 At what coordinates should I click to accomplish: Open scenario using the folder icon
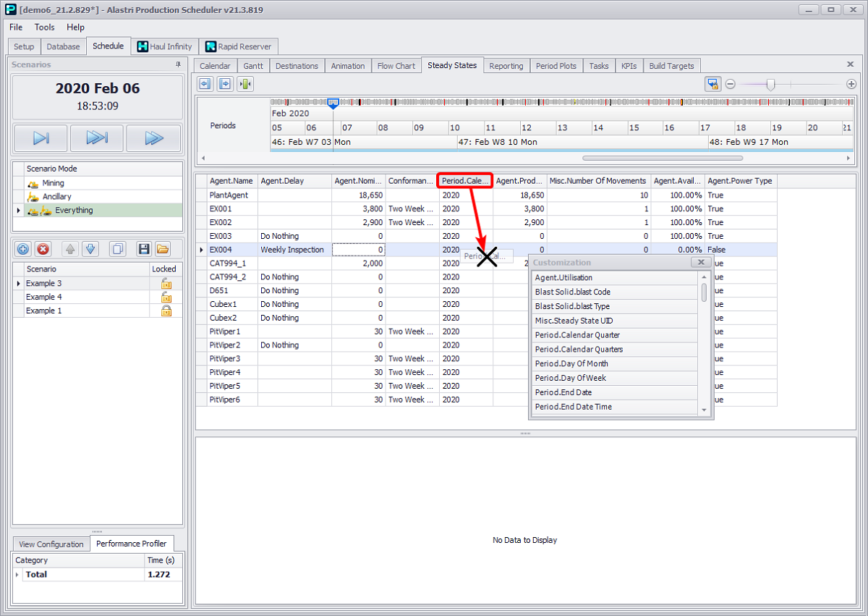click(163, 249)
